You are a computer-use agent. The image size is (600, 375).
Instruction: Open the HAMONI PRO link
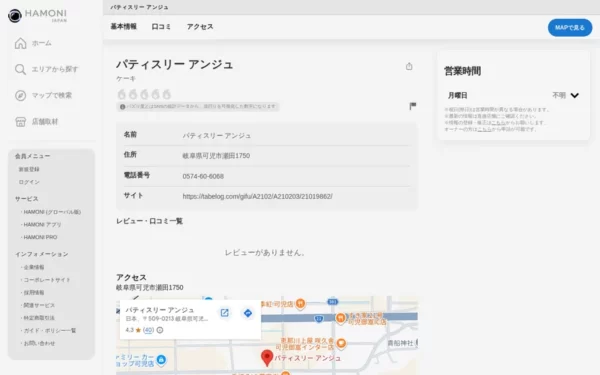(40, 237)
